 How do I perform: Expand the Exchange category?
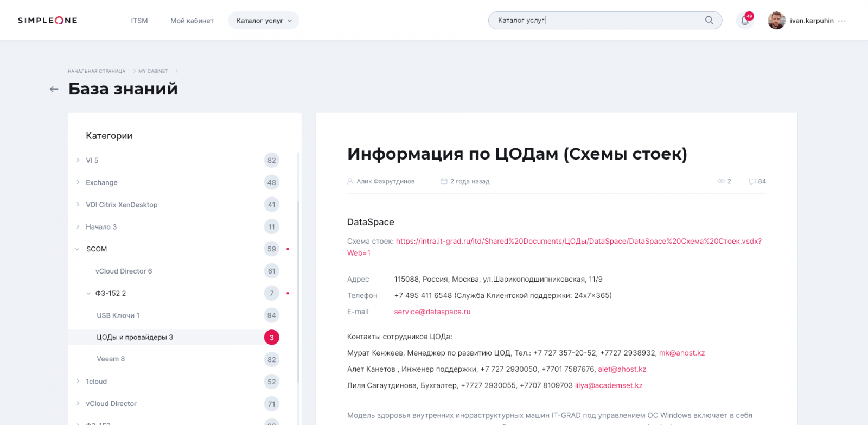click(78, 182)
